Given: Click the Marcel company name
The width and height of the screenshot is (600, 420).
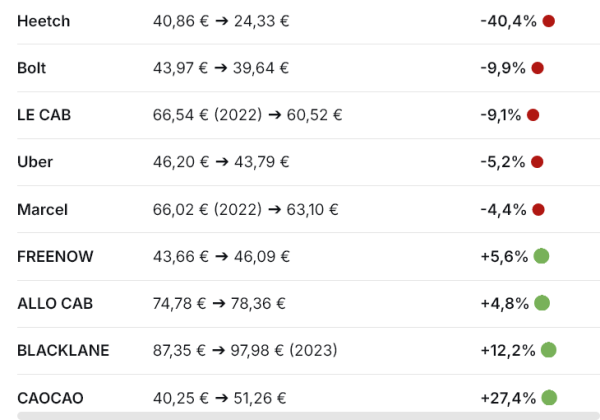Looking at the screenshot, I should [x=42, y=209].
